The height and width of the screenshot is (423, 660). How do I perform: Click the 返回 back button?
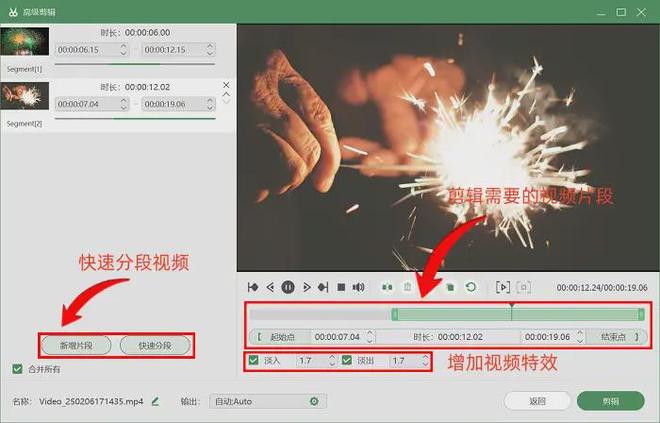(538, 401)
